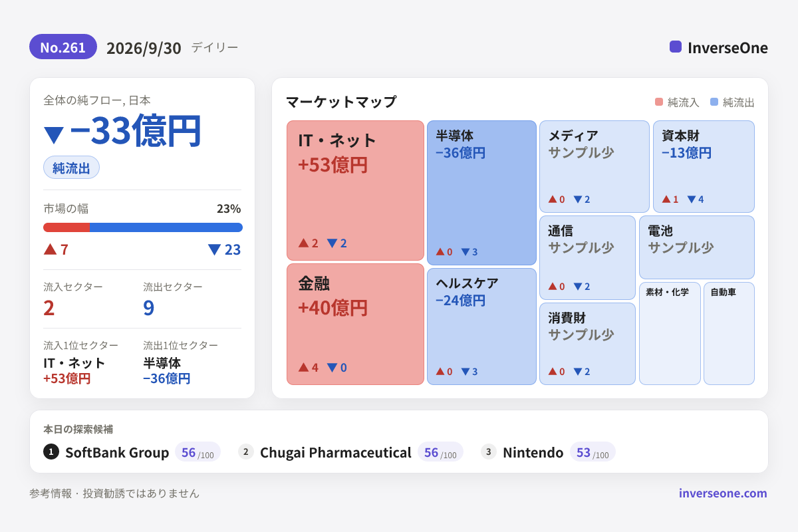Click the InverseOne purple square logo icon
This screenshot has width=798, height=532.
(x=676, y=47)
